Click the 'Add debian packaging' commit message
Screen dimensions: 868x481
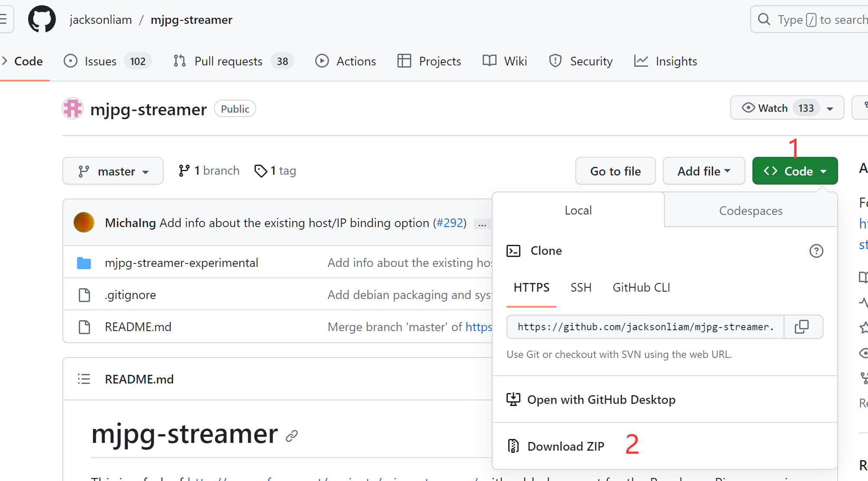(x=410, y=295)
